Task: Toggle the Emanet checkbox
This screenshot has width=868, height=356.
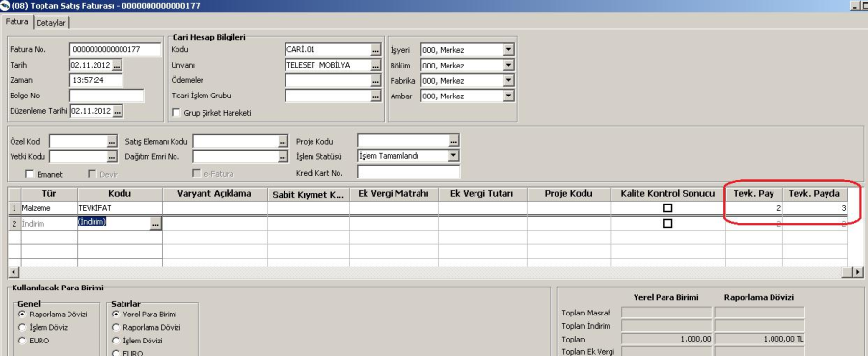Action: [x=30, y=174]
